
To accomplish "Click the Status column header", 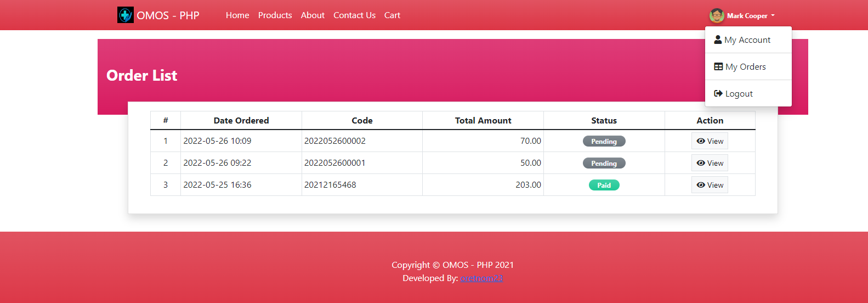I will coord(604,121).
